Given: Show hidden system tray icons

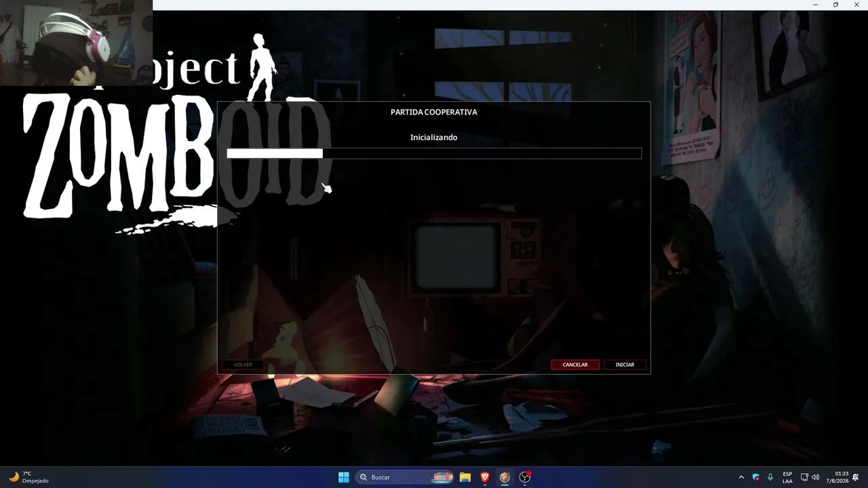Looking at the screenshot, I should (741, 477).
